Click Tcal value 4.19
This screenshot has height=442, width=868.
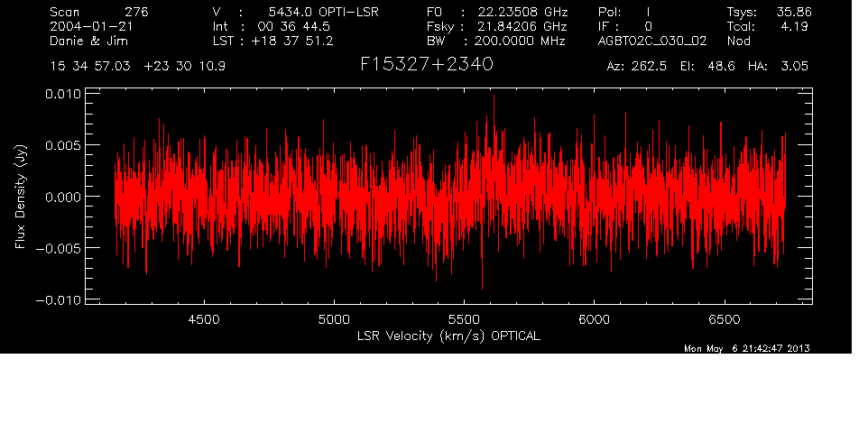[x=794, y=26]
